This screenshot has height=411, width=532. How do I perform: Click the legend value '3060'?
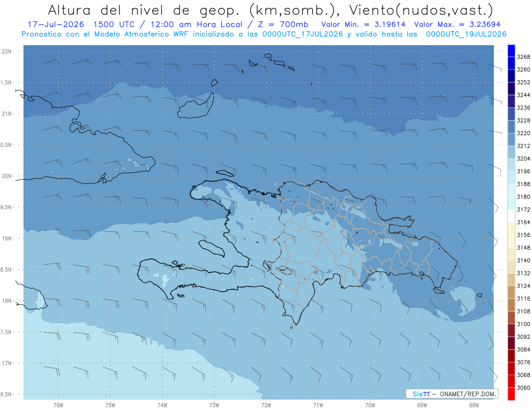pyautogui.click(x=524, y=388)
